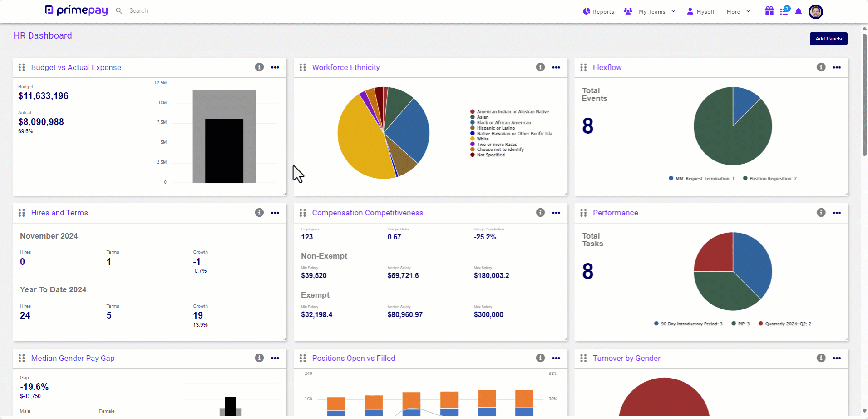
Task: Toggle the Asian legend entry
Action: tap(479, 117)
